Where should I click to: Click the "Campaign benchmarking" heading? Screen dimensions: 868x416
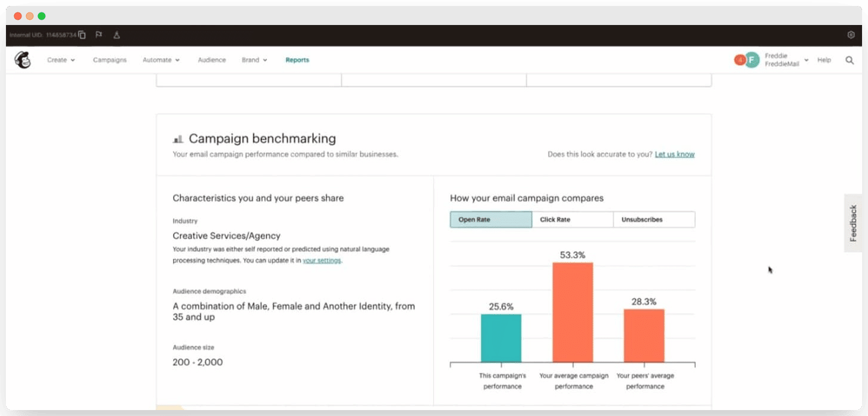pyautogui.click(x=262, y=139)
